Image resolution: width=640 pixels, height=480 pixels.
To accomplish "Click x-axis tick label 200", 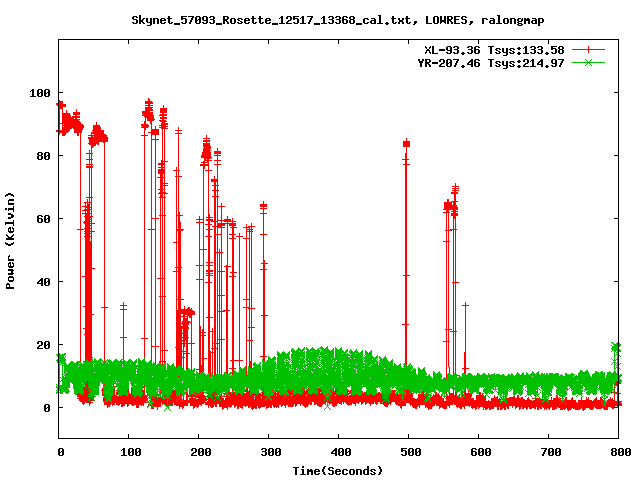I will click(x=201, y=452).
